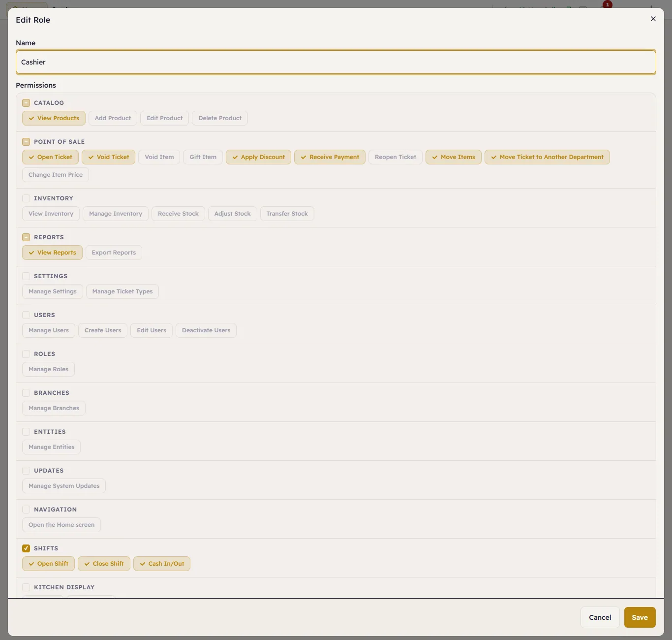Turn on the Deactivate Users permission
Viewport: 672px width, 640px height.
(206, 330)
